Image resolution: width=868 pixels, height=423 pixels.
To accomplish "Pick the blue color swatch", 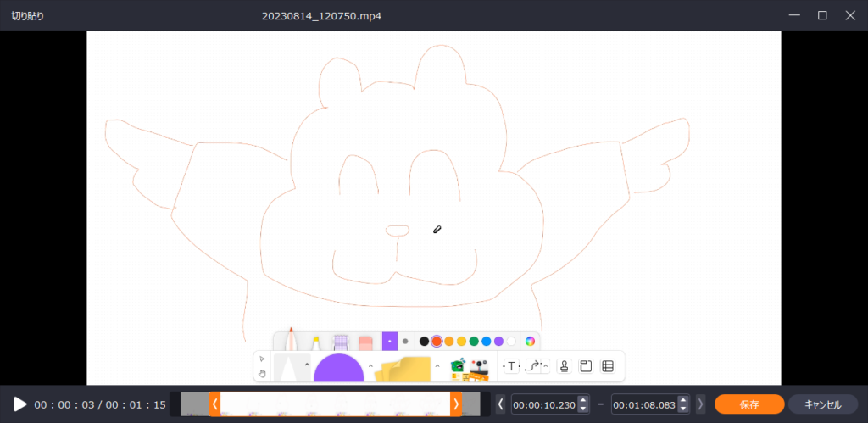I will (486, 341).
